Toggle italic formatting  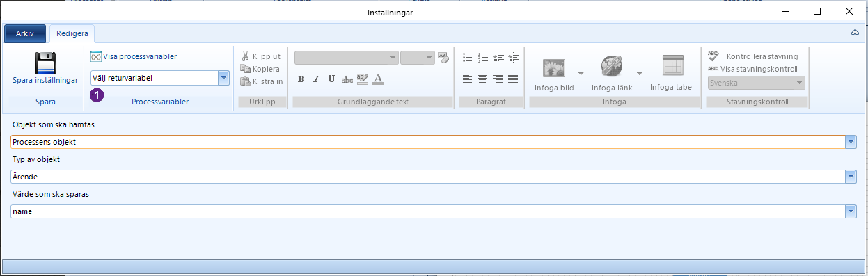tap(317, 79)
